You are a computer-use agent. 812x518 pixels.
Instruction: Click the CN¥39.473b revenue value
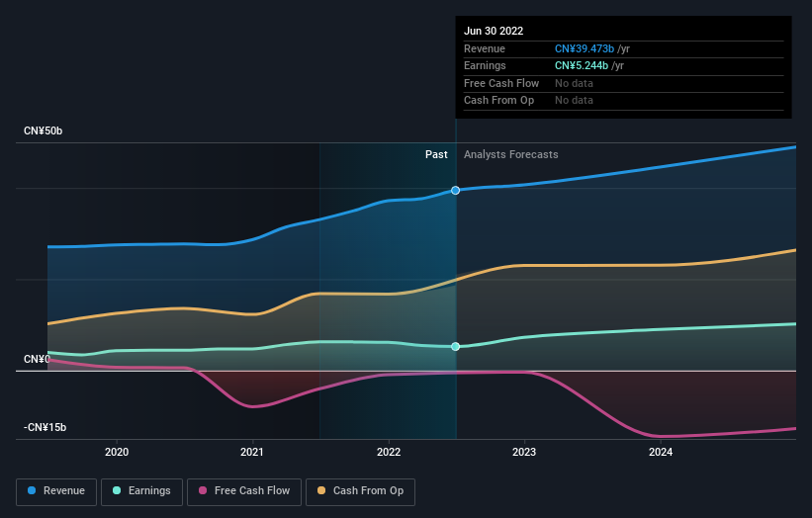point(585,48)
